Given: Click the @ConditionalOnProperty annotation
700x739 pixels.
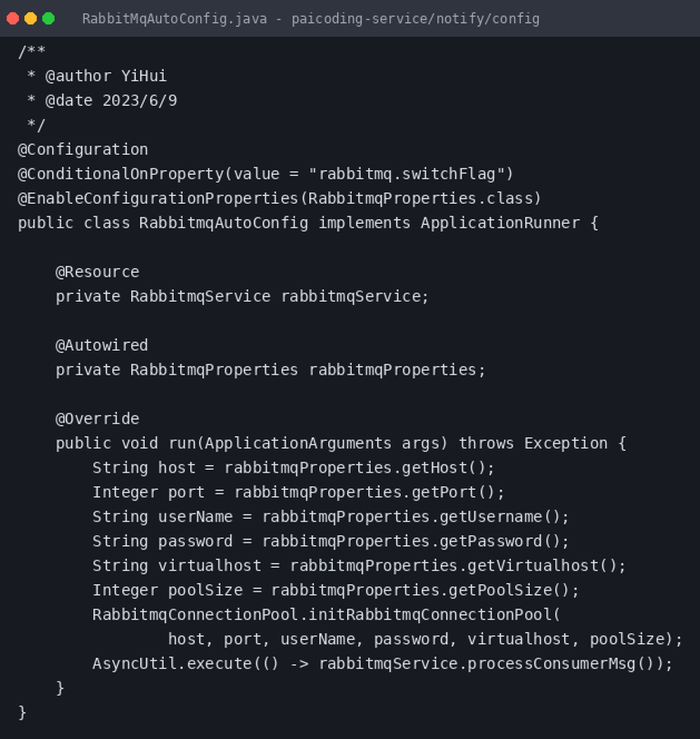Looking at the screenshot, I should pos(121,174).
